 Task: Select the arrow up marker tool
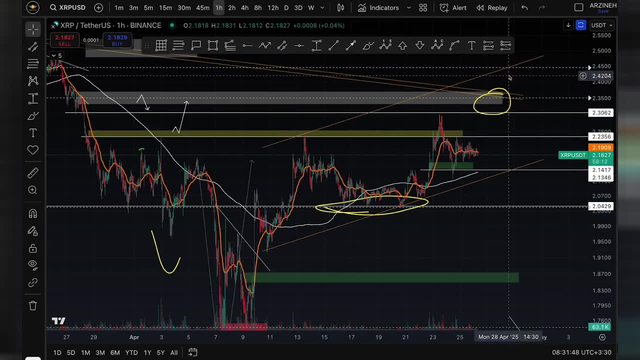[402, 46]
